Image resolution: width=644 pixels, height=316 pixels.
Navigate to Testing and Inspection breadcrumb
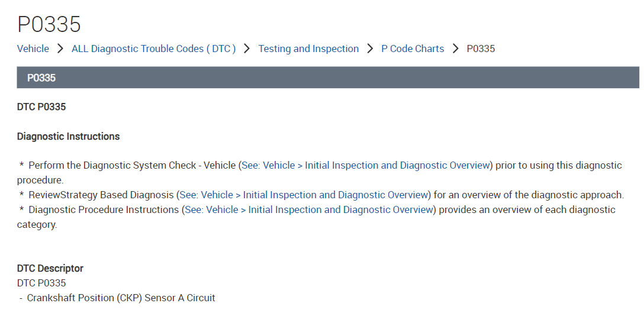(308, 49)
